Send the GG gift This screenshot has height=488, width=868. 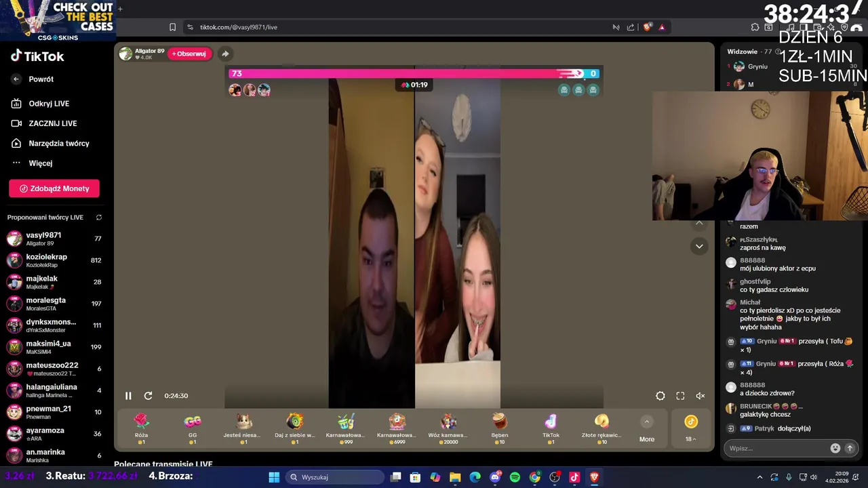193,429
